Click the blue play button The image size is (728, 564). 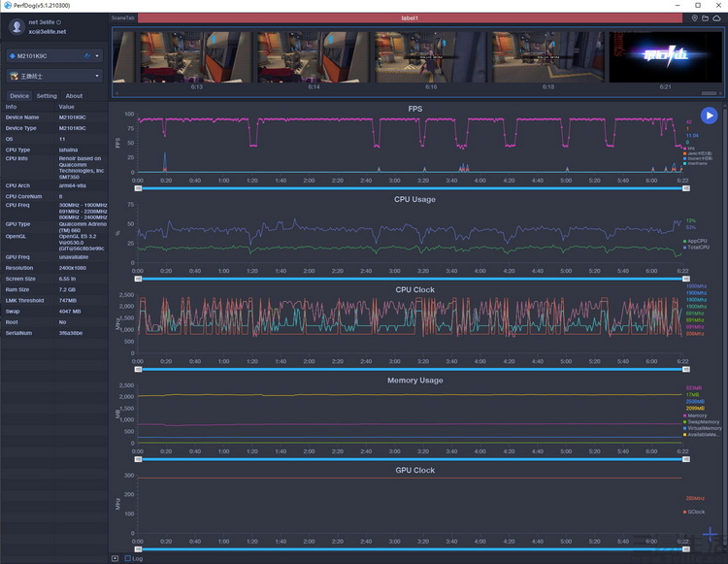coord(709,116)
